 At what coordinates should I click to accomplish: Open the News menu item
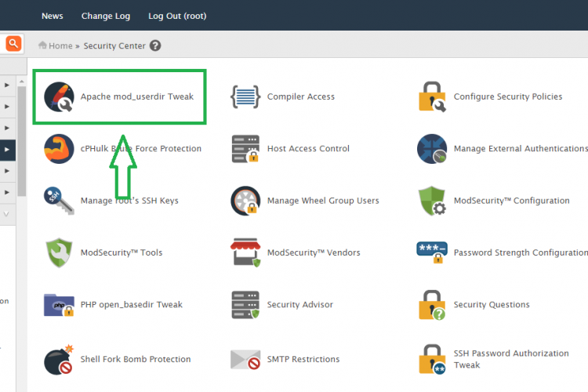tap(52, 16)
